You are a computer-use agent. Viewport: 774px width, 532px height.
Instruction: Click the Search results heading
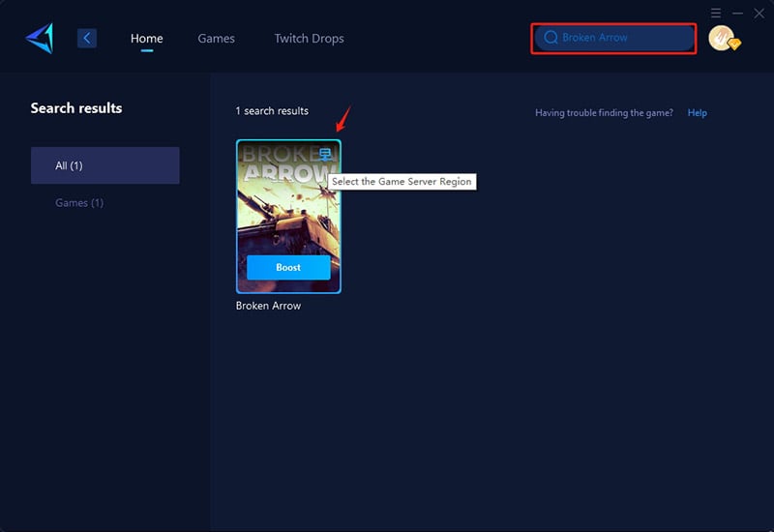click(76, 108)
